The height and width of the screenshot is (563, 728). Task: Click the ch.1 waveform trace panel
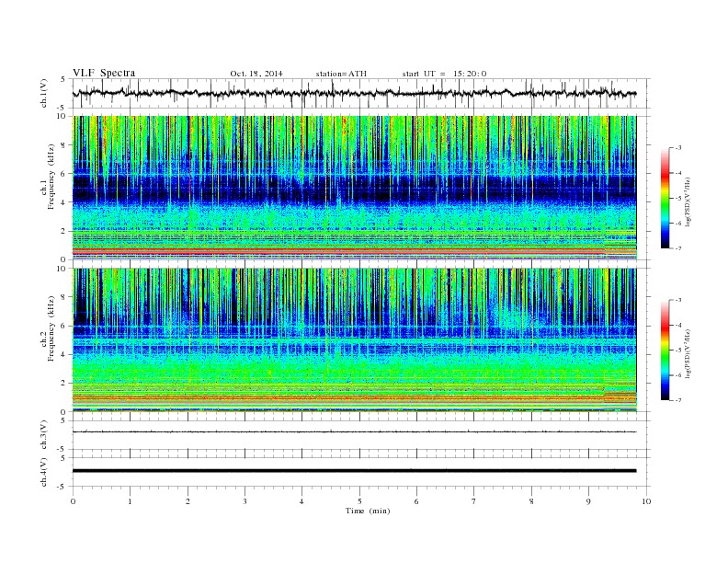[361, 93]
